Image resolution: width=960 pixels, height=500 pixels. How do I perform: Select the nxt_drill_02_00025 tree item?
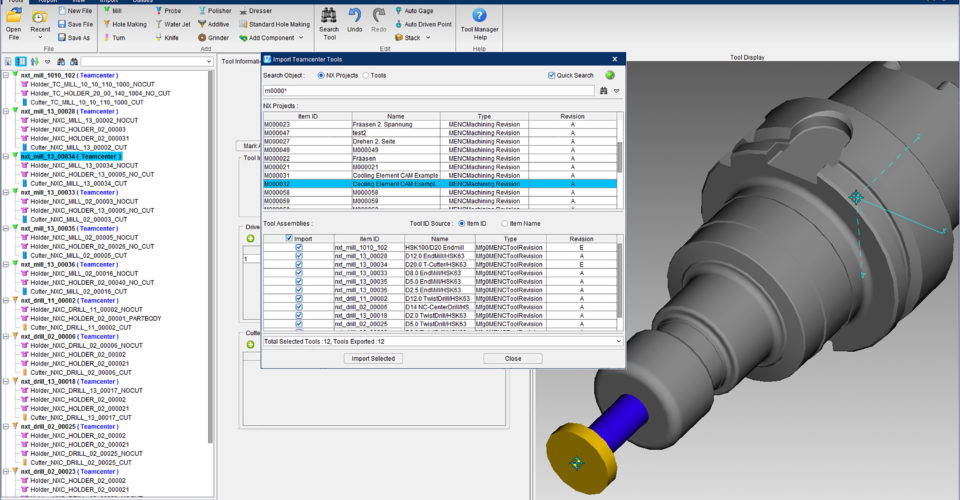pyautogui.click(x=69, y=427)
